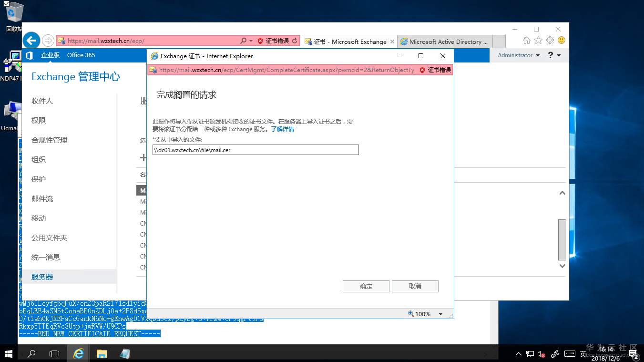Select 邮件流 in Exchange navigation
This screenshot has height=362, width=644.
[43, 198]
